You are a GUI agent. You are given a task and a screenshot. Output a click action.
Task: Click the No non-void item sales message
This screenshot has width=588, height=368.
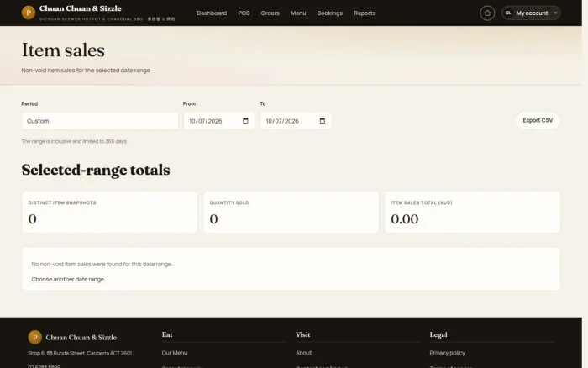(x=102, y=264)
